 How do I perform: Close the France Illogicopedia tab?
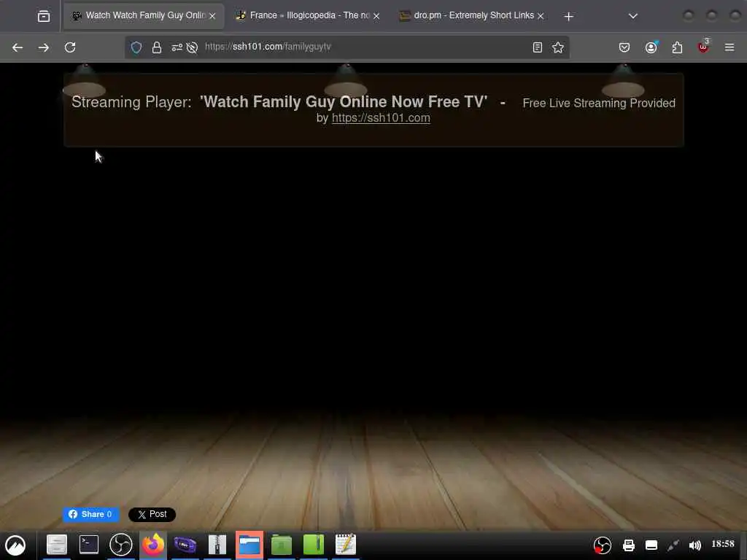(x=376, y=16)
